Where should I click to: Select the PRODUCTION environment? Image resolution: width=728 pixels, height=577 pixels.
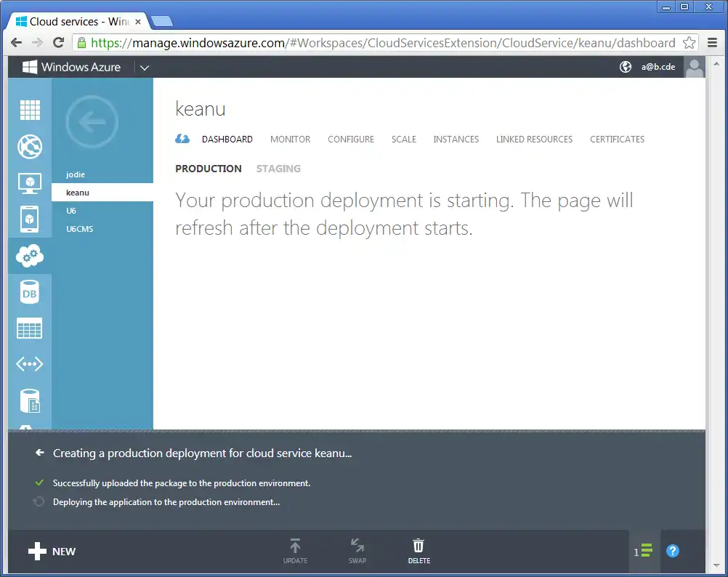[208, 169]
